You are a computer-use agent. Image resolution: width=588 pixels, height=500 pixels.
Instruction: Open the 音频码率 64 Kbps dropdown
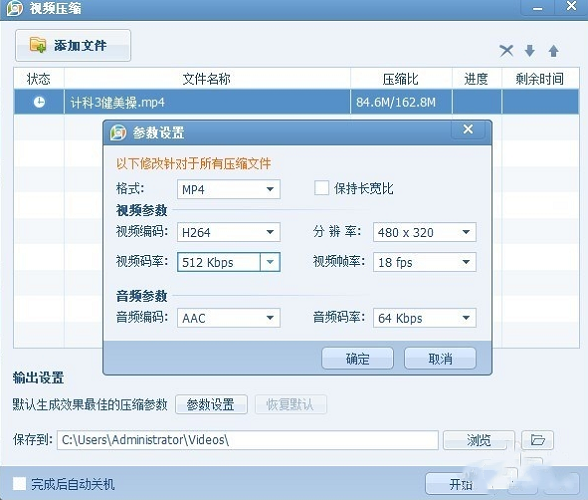click(x=424, y=318)
